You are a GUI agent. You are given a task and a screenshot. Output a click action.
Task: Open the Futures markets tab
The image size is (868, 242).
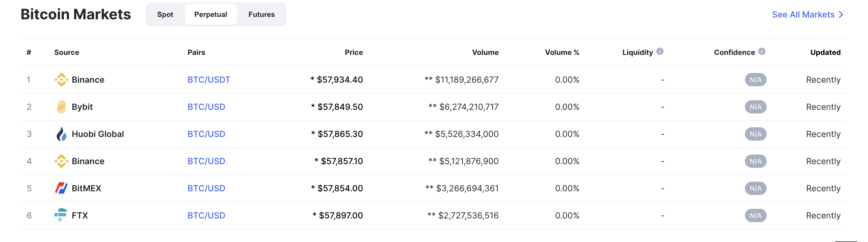(x=261, y=14)
